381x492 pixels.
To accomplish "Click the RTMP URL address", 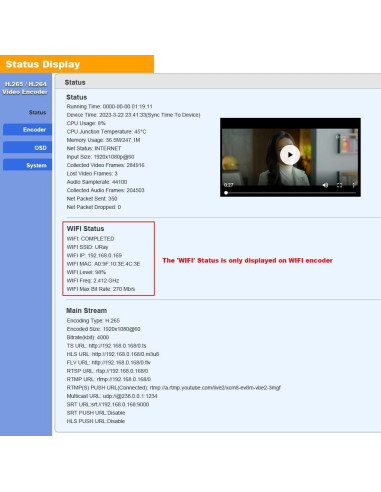I will tap(124, 379).
